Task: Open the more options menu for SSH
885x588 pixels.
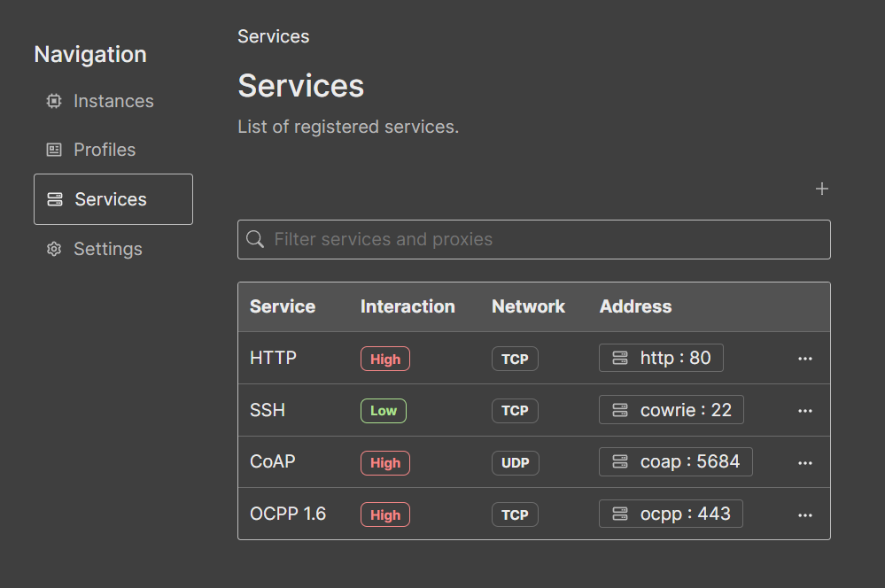Action: pyautogui.click(x=804, y=411)
